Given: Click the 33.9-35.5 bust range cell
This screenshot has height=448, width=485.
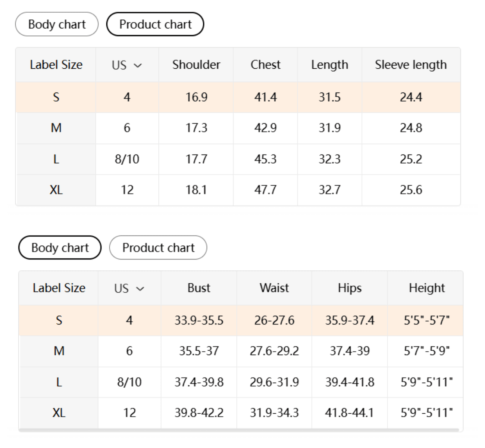Looking at the screenshot, I should point(199,321).
